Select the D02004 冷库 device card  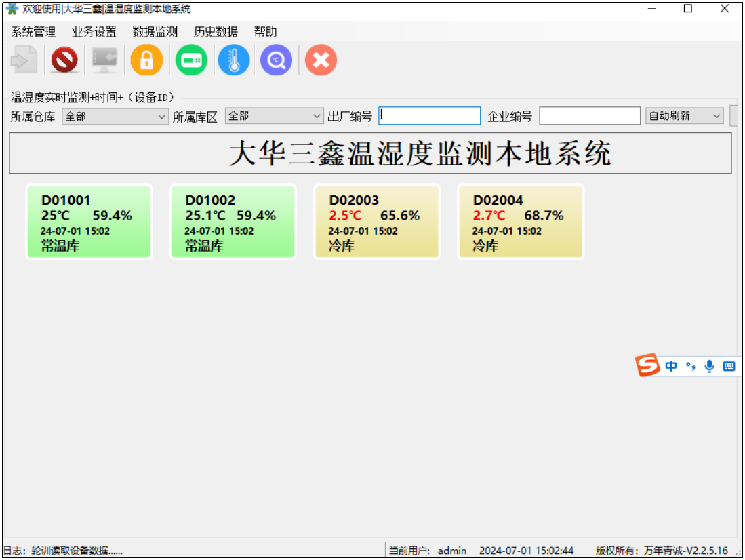pos(521,222)
